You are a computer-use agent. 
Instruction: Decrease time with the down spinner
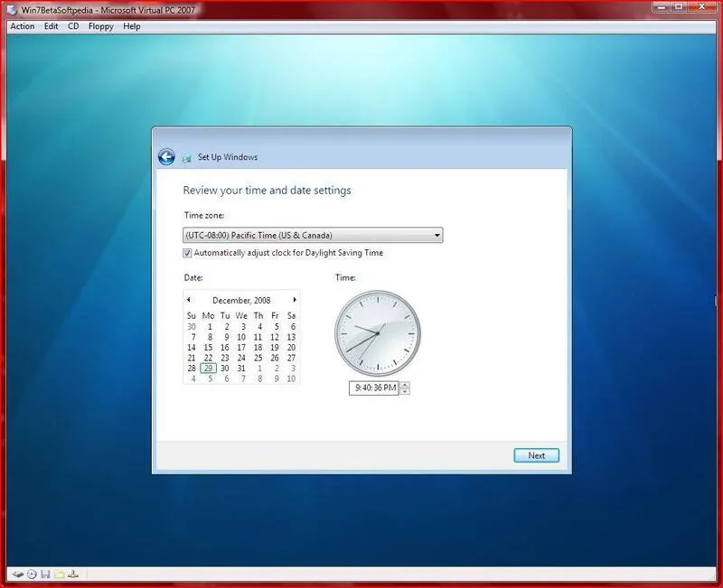[x=405, y=391]
